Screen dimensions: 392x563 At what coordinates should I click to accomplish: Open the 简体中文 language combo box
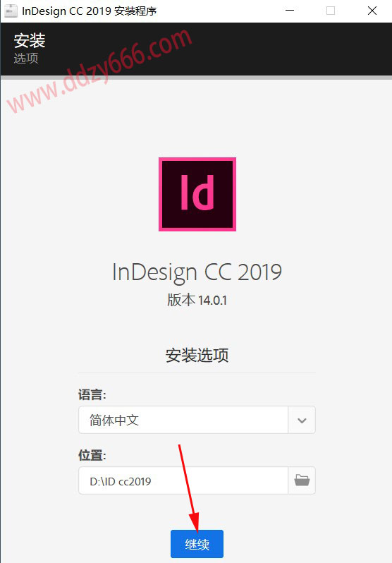[x=197, y=420]
